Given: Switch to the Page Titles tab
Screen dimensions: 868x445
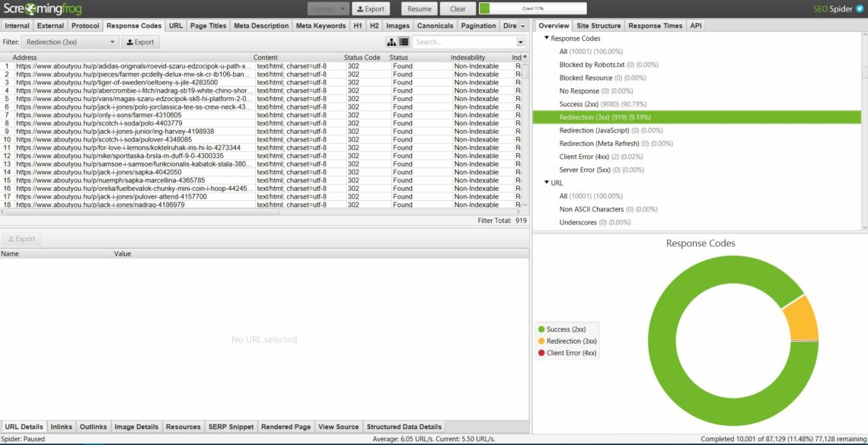Looking at the screenshot, I should [208, 26].
